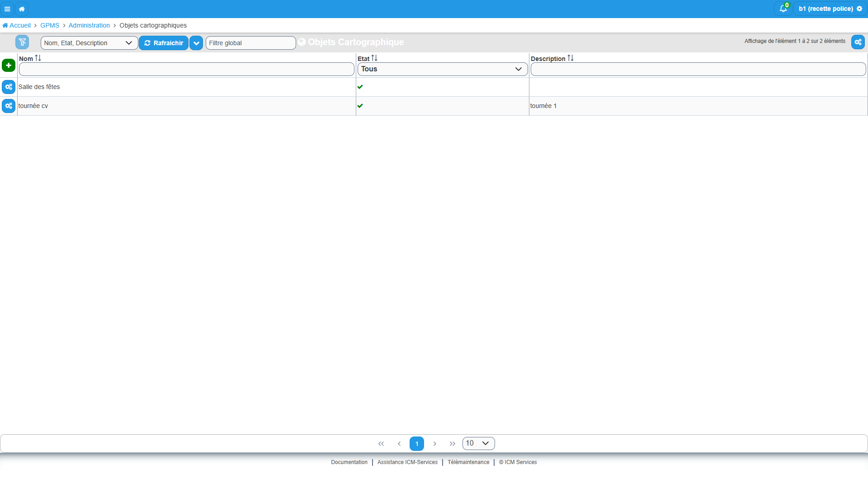Open actions for tournée cv row
Image resolution: width=868 pixels, height=488 pixels.
pyautogui.click(x=9, y=106)
